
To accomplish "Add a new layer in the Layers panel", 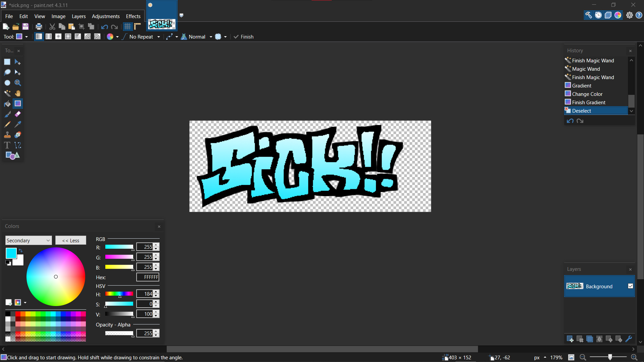I will [570, 339].
